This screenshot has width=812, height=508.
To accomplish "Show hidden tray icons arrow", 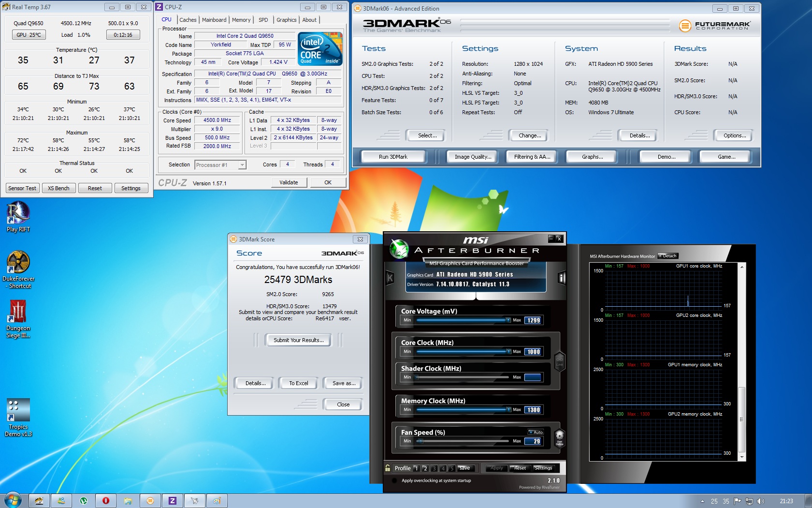I will [x=702, y=501].
